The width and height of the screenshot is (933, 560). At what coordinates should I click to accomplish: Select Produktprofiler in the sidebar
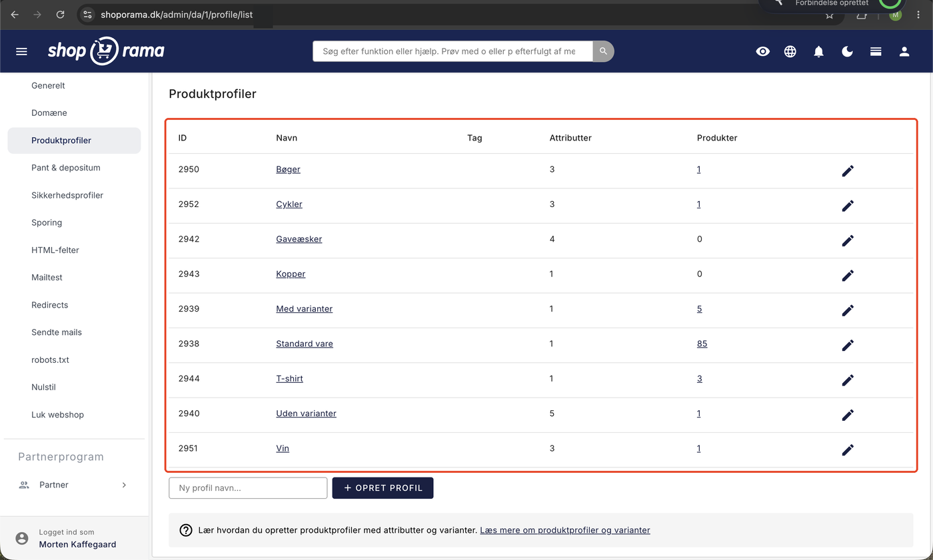pyautogui.click(x=74, y=140)
